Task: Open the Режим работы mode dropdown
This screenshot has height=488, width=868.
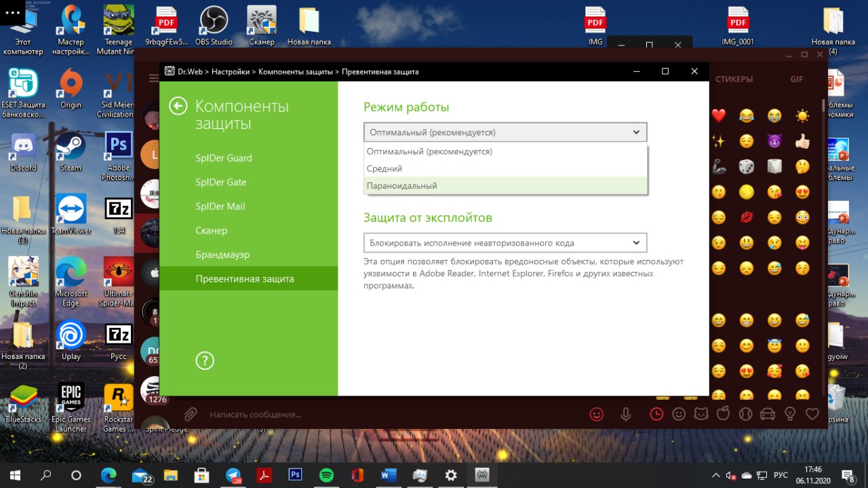Action: [505, 132]
